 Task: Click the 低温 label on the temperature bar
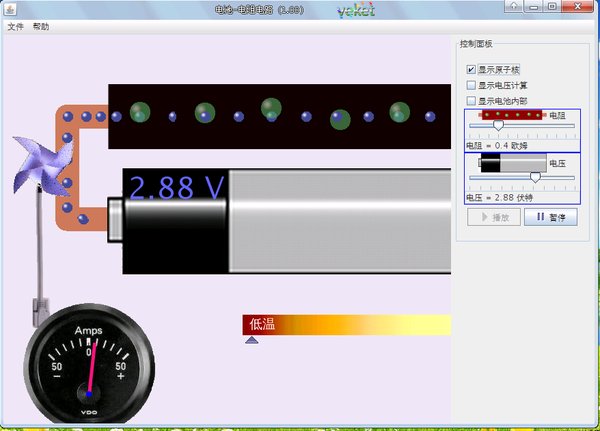[262, 324]
